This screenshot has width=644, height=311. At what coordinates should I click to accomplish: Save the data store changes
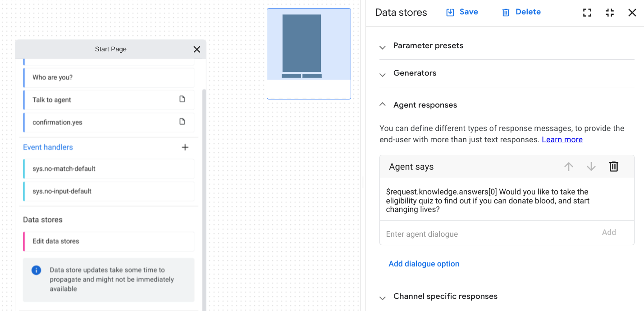click(x=461, y=12)
